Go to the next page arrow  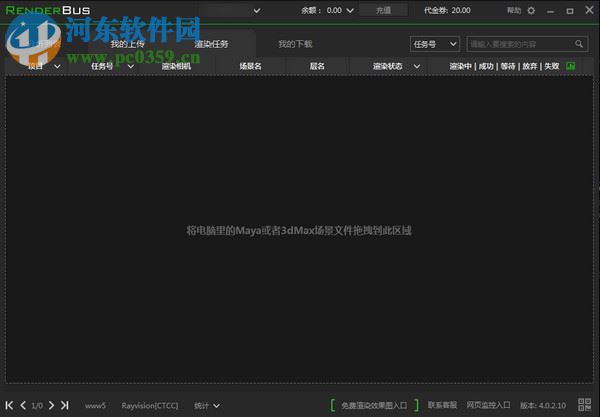click(51, 405)
